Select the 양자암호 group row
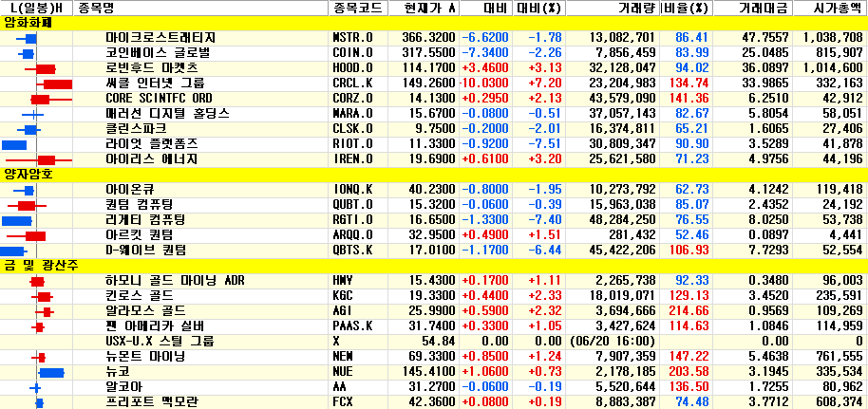 (434, 175)
